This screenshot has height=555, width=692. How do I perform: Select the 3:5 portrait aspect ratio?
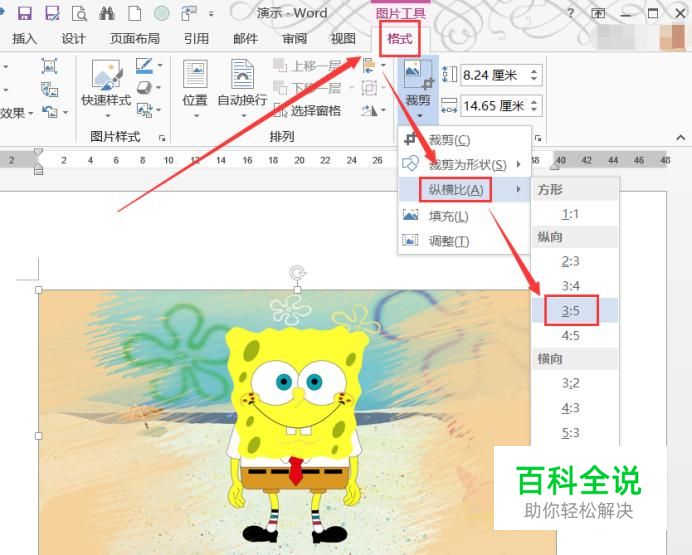574,311
